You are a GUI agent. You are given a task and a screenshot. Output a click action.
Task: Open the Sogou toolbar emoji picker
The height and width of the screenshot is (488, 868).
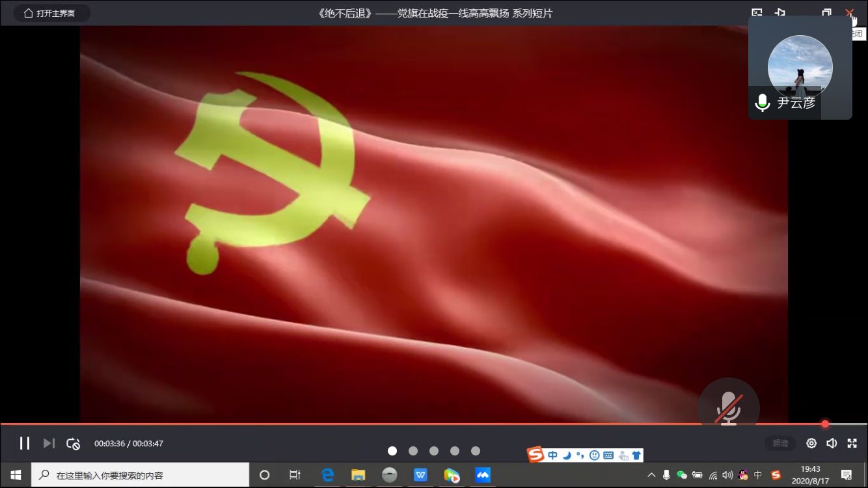point(594,455)
